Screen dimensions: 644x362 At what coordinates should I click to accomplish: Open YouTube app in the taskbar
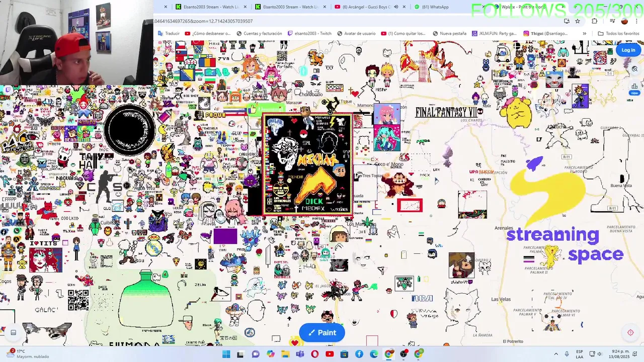pos(330,354)
